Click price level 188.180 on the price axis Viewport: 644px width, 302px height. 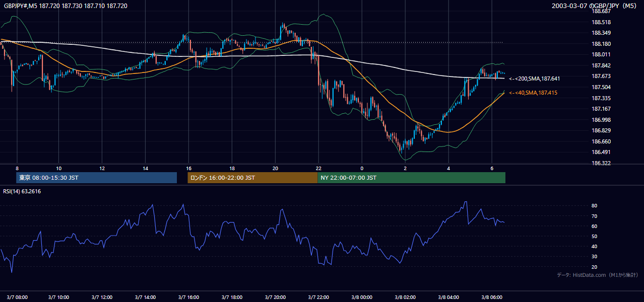click(601, 44)
